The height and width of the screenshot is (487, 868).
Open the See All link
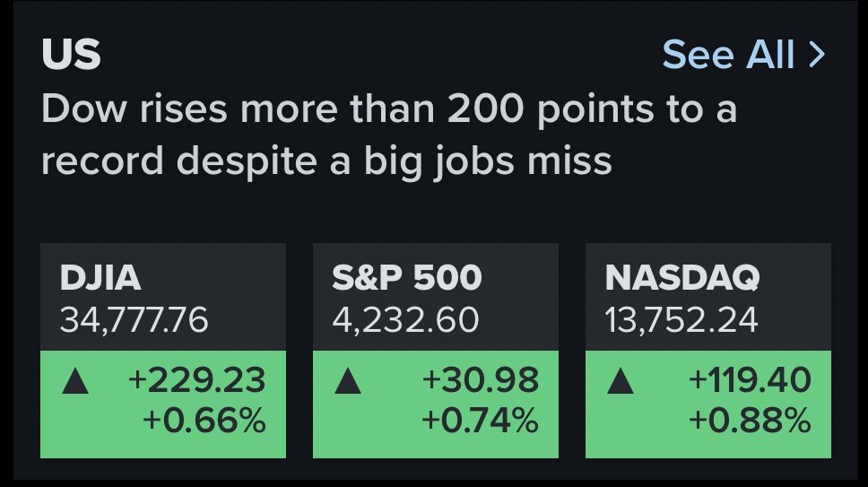[x=743, y=54]
